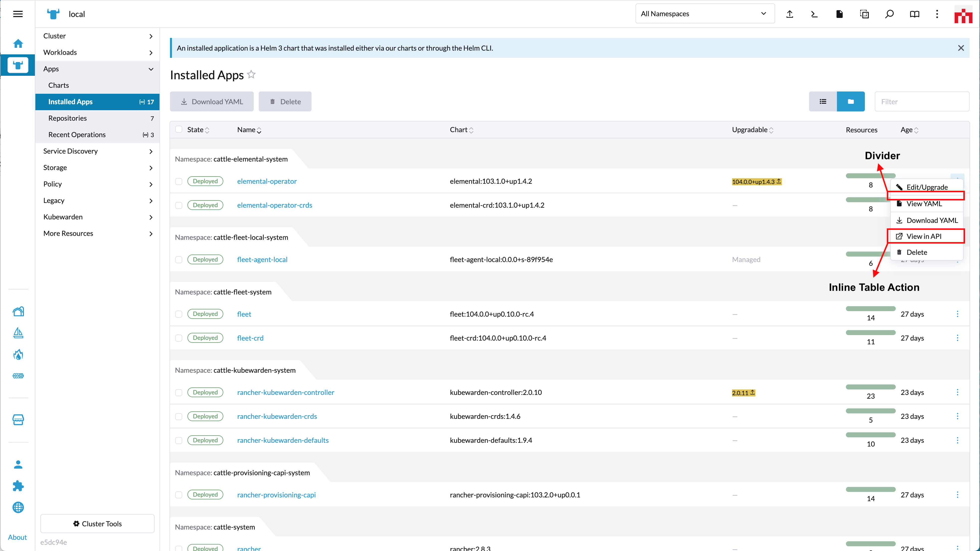The height and width of the screenshot is (551, 980).
Task: Check the rancher-provisioning-capi row checkbox
Action: (178, 495)
